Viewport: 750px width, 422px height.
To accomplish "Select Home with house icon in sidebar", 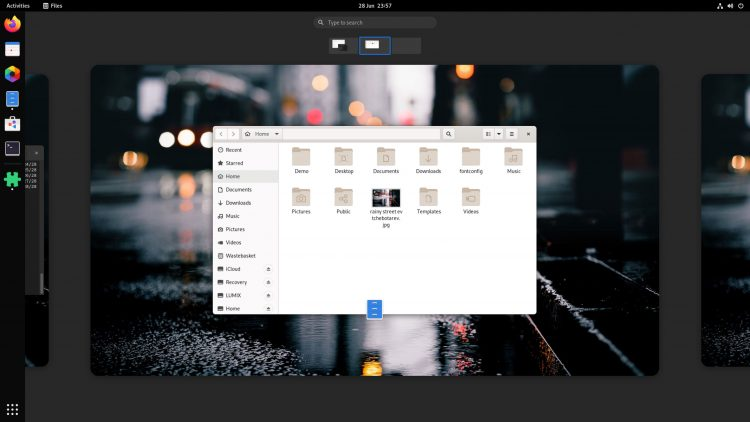I will tap(246, 177).
